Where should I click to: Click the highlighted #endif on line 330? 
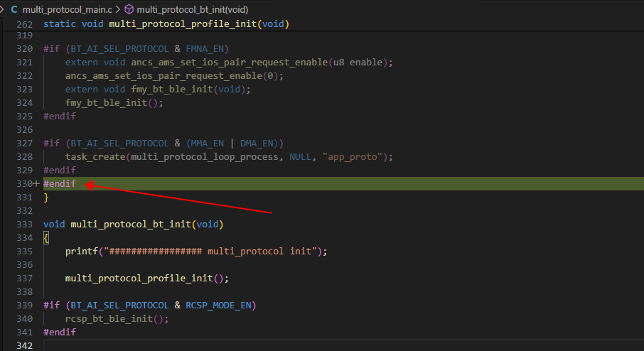pyautogui.click(x=60, y=183)
